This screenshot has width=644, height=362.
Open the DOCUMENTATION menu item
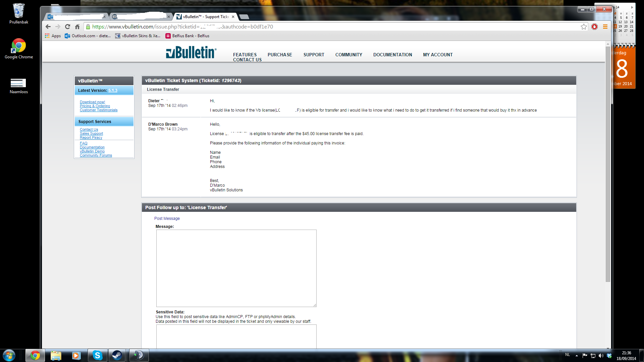(x=393, y=55)
